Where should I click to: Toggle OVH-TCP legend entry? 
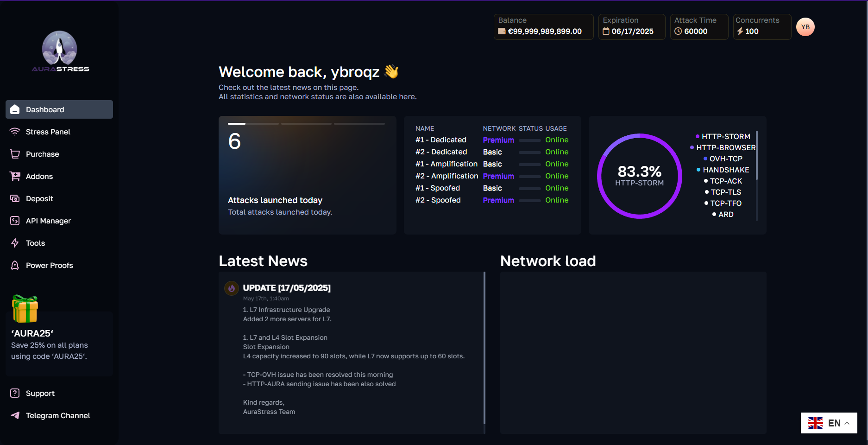tap(723, 159)
